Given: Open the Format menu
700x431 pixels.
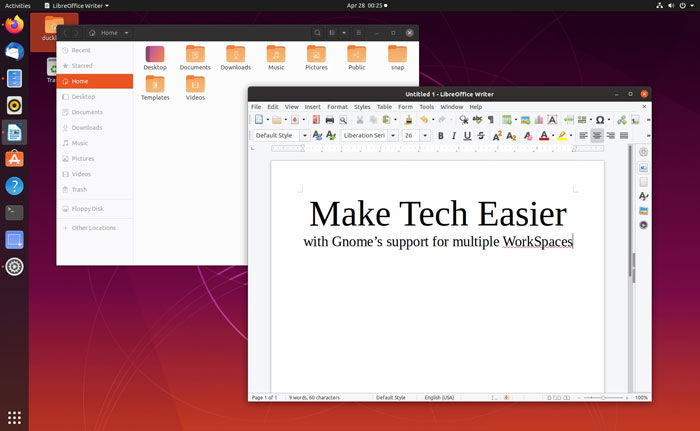Looking at the screenshot, I should point(337,106).
